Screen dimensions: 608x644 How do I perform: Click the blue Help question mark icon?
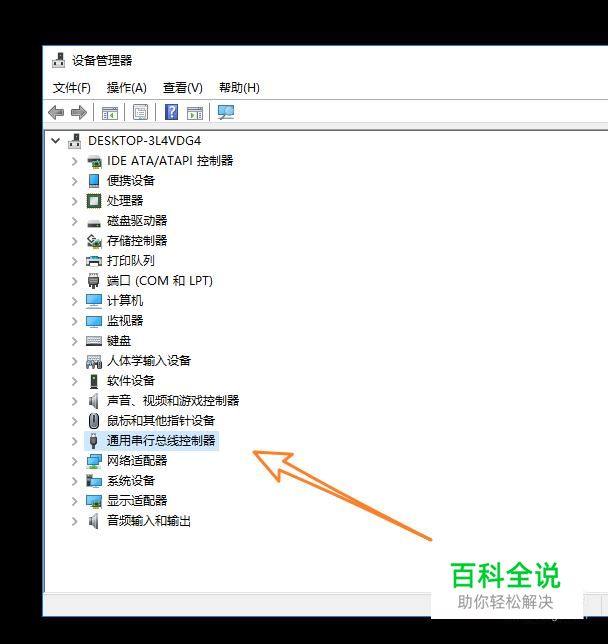coord(171,112)
